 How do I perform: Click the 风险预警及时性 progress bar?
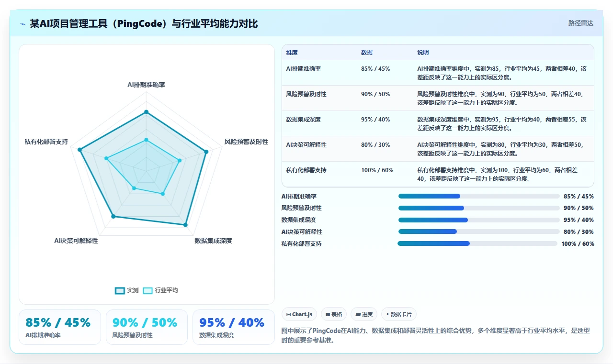[x=479, y=208]
